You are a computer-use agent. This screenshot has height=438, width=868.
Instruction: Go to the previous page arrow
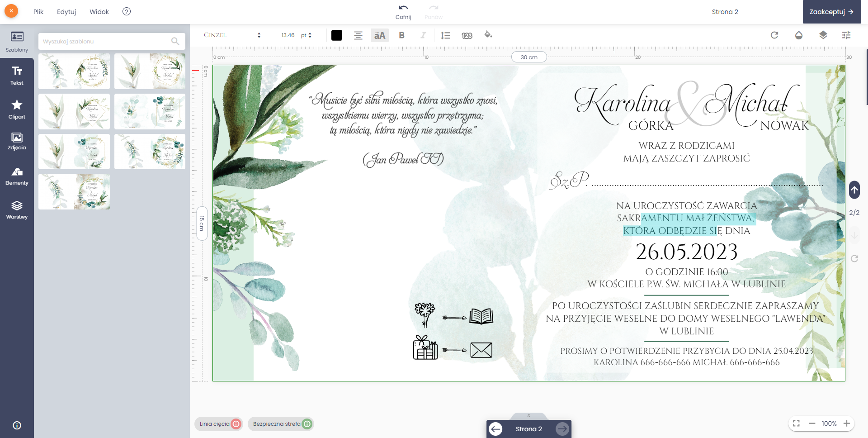point(495,429)
